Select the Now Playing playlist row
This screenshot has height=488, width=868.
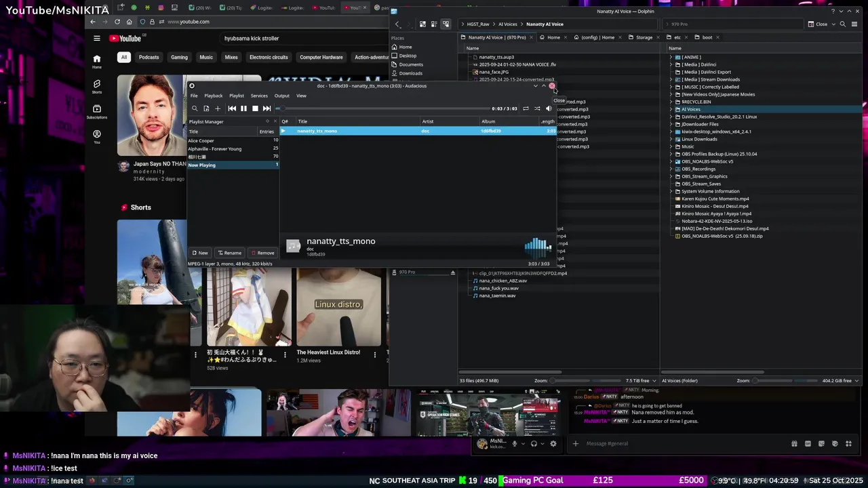click(233, 165)
